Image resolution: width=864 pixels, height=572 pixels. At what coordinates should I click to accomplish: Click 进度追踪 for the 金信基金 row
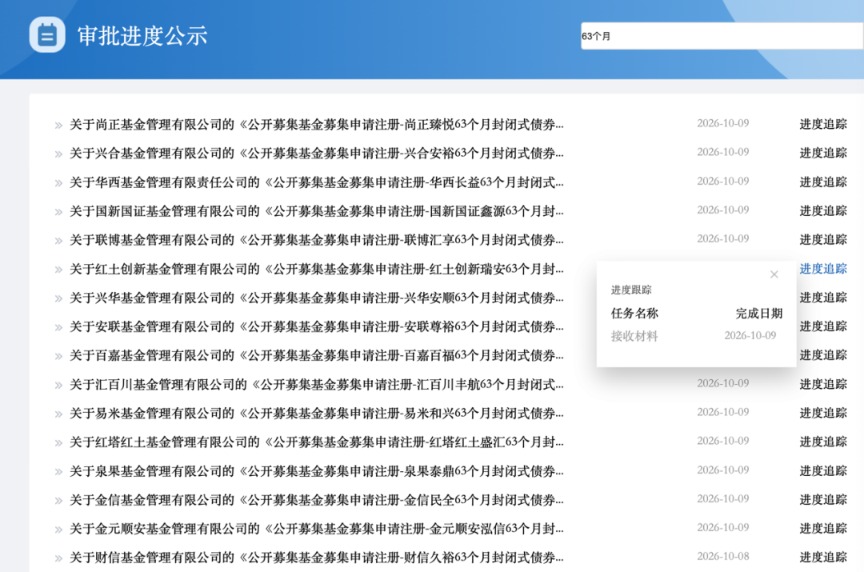[x=823, y=499]
